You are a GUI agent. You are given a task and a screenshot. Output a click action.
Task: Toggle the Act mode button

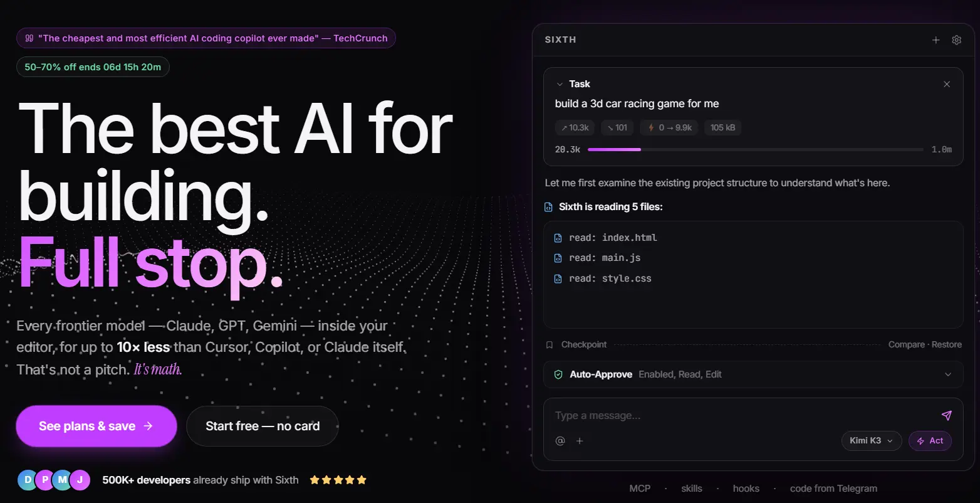click(x=930, y=441)
